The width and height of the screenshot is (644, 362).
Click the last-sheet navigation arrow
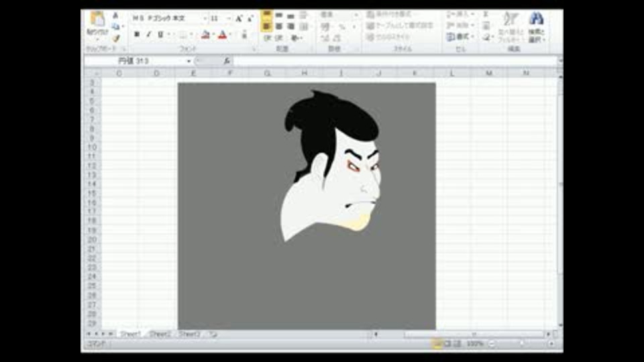[x=111, y=335]
